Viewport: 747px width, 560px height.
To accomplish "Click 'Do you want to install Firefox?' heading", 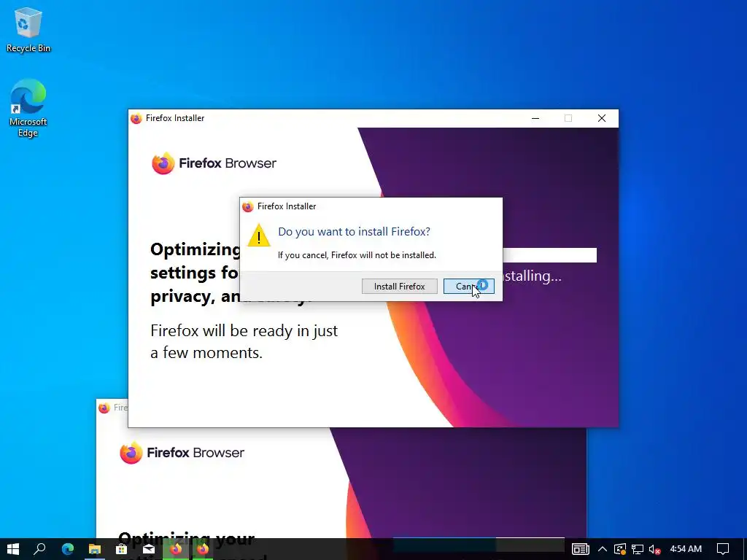I will point(354,232).
